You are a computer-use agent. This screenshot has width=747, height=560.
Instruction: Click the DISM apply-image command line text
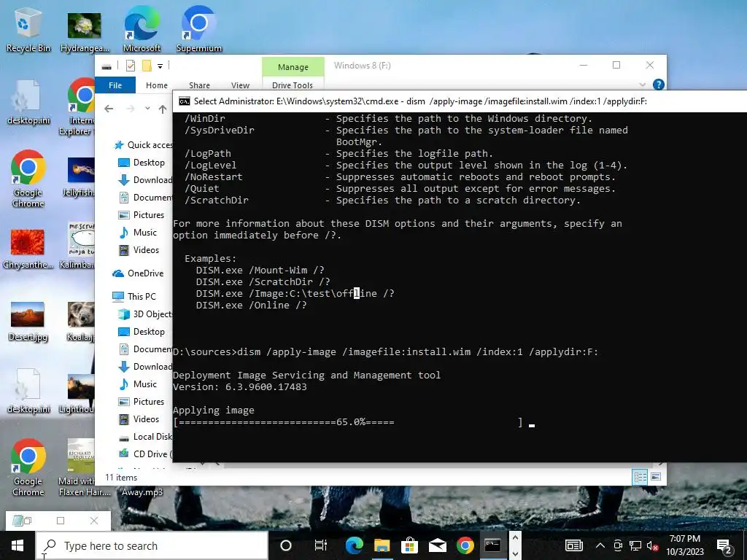(417, 352)
